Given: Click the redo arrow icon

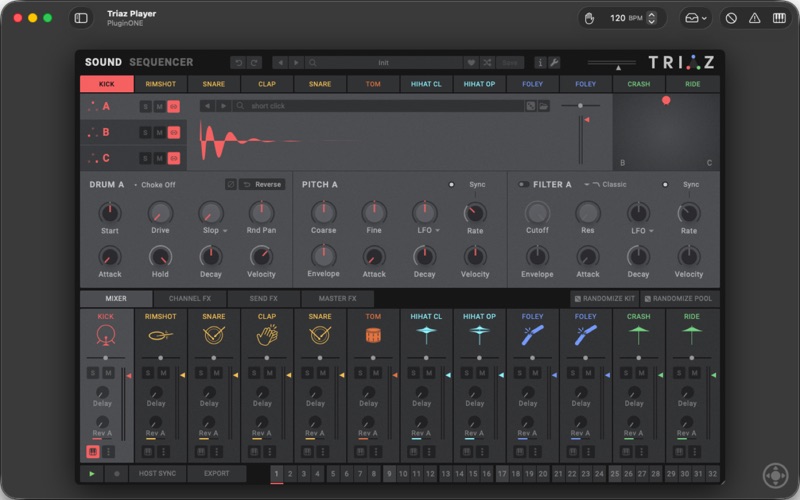Looking at the screenshot, I should tap(254, 63).
